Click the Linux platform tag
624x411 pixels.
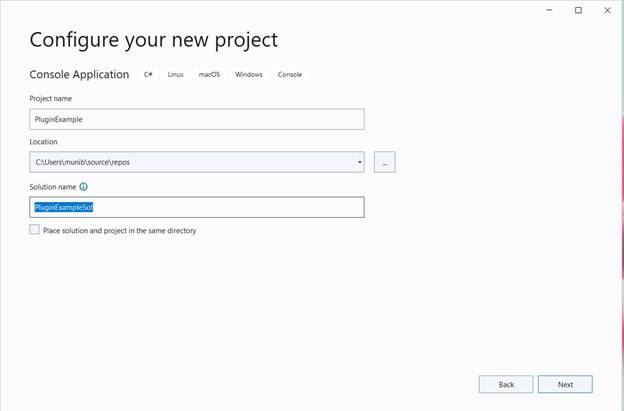[x=176, y=74]
